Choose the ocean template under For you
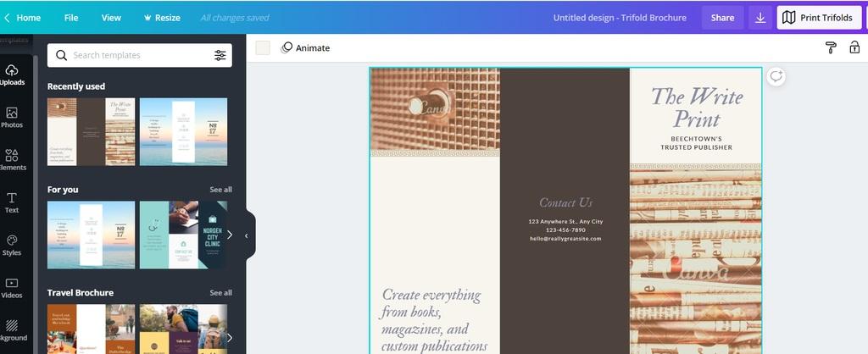 91,235
